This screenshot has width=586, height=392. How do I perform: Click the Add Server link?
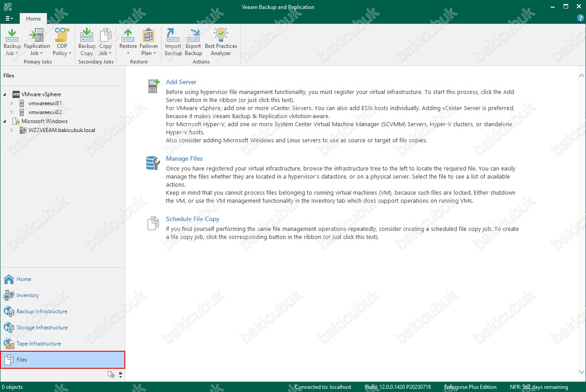pos(181,82)
